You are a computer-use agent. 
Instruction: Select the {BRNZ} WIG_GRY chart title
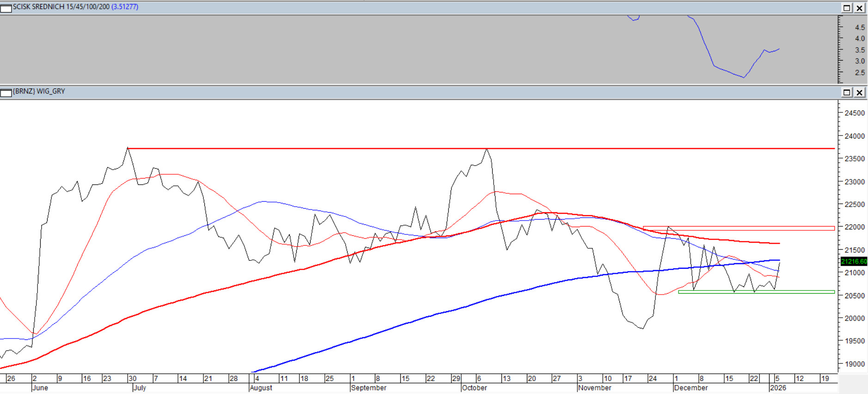tap(39, 92)
